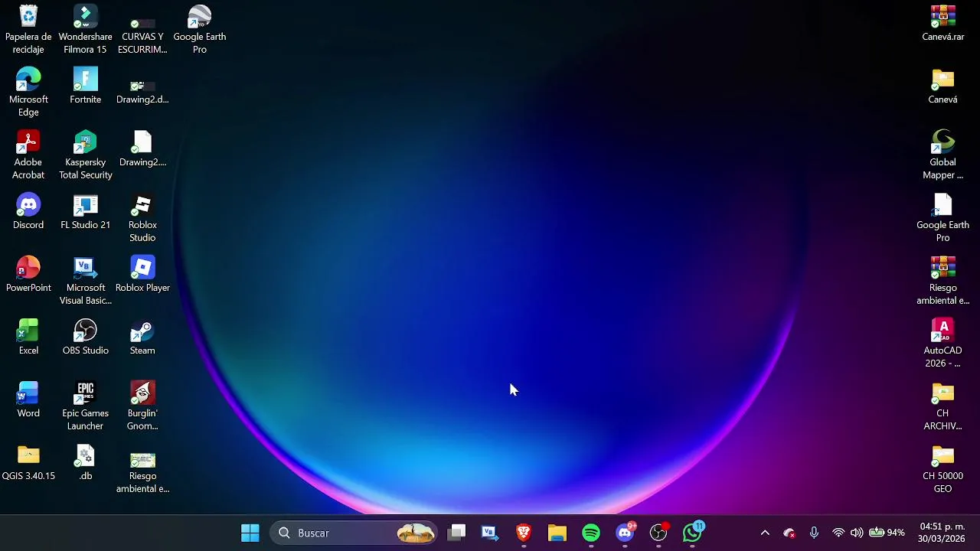Switch to Brave browser on taskbar
The height and width of the screenshot is (551, 980).
pos(524,533)
